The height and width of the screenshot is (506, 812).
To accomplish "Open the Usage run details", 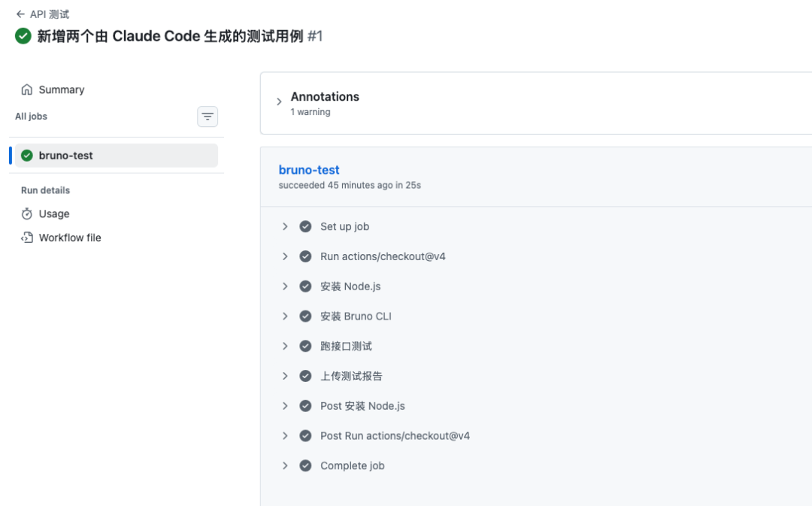I will (x=54, y=214).
